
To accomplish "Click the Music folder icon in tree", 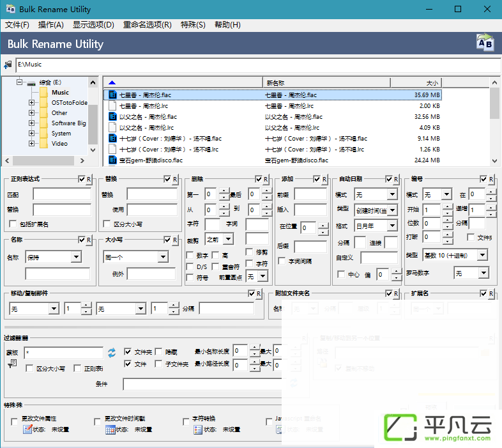I will pos(44,93).
